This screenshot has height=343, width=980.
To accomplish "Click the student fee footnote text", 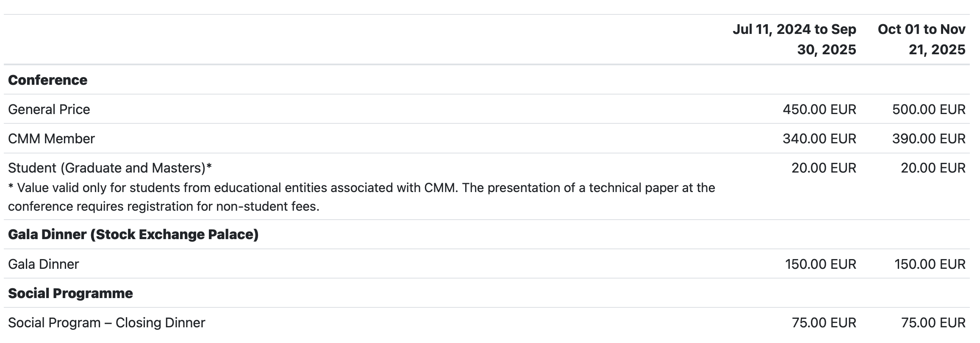I will click(x=361, y=197).
